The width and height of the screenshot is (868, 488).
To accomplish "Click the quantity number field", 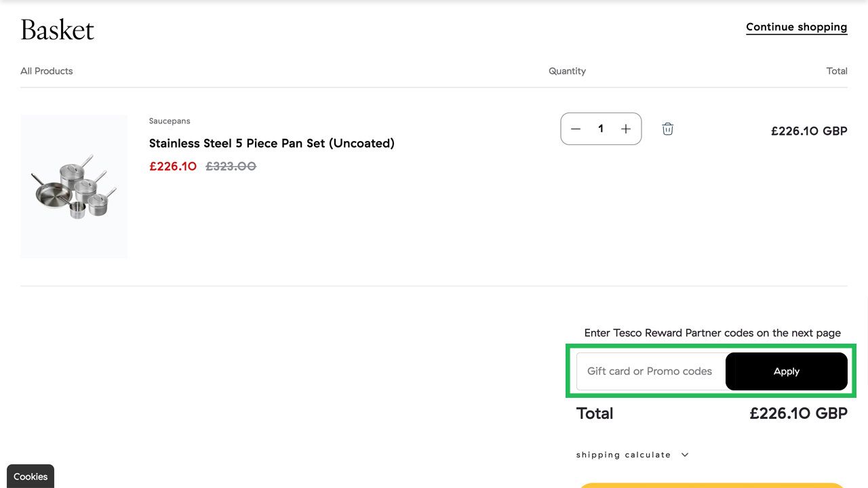I will pos(601,128).
